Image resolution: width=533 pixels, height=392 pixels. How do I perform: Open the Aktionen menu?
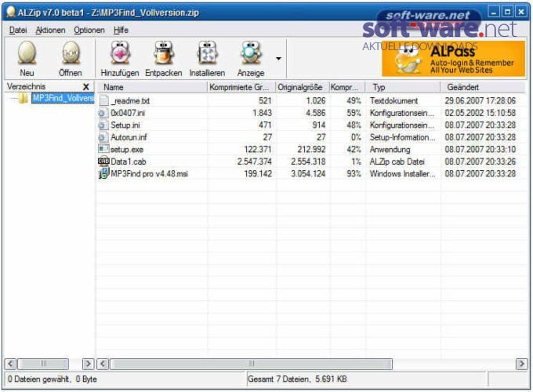pyautogui.click(x=50, y=30)
